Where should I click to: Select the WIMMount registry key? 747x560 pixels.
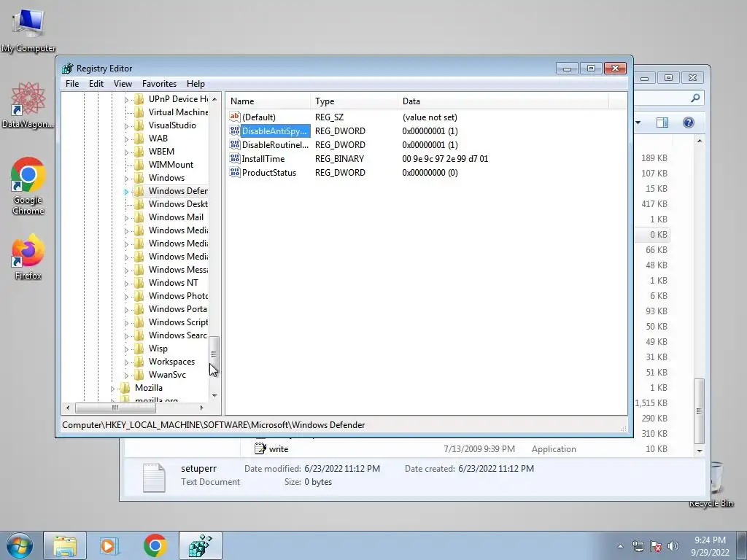171,164
